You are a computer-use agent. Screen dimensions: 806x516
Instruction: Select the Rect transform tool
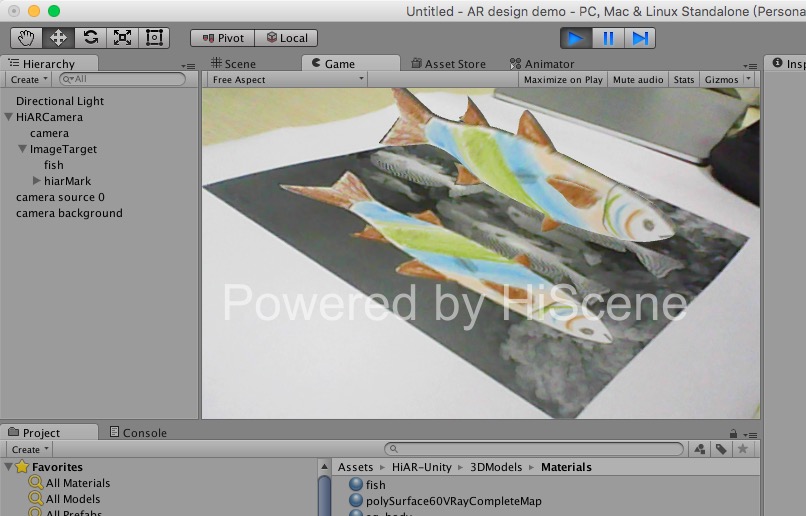coord(154,38)
